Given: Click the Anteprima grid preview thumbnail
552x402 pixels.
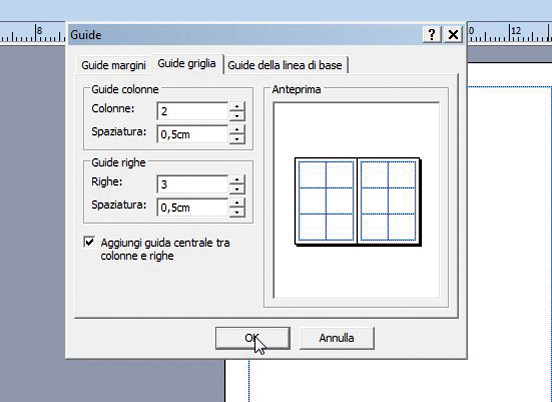Looking at the screenshot, I should click(x=358, y=201).
